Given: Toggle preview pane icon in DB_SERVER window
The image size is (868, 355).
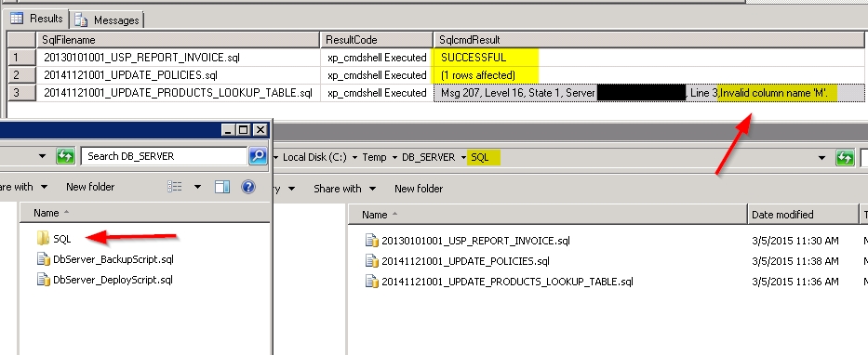Looking at the screenshot, I should click(x=222, y=187).
